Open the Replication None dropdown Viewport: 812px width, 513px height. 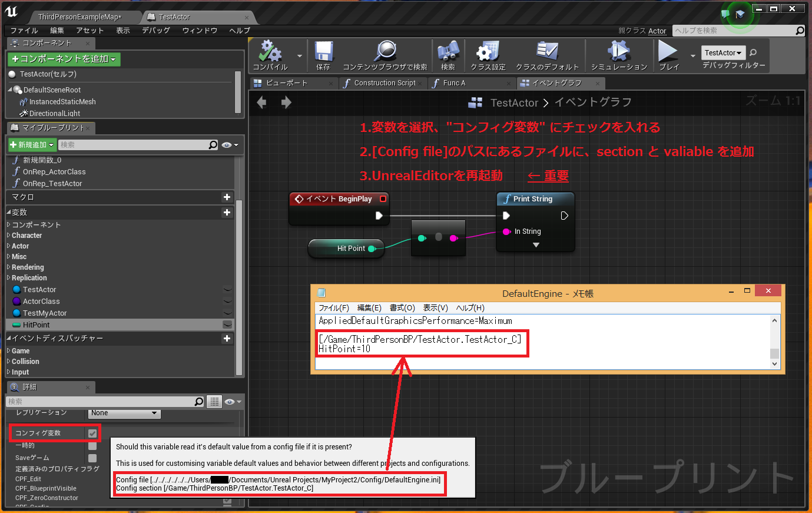[125, 413]
